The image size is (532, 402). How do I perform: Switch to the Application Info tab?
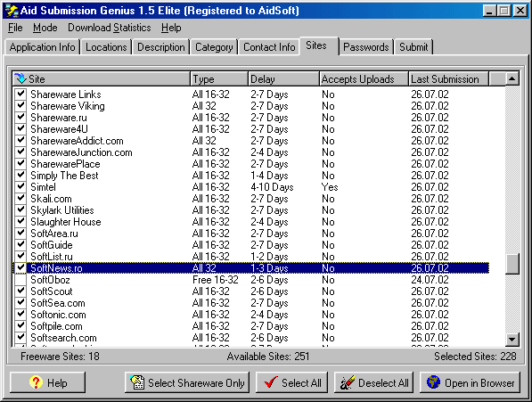43,47
